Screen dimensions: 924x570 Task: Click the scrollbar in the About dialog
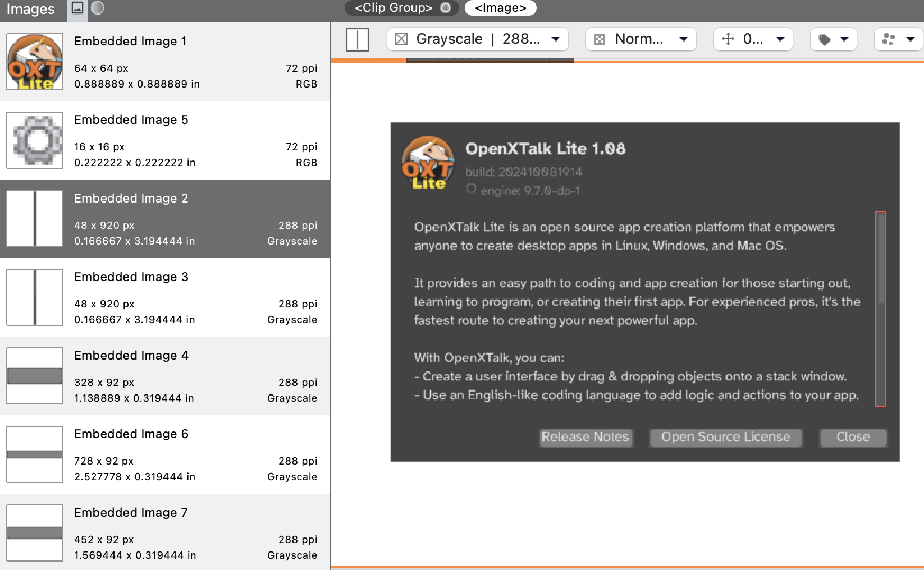(x=880, y=309)
